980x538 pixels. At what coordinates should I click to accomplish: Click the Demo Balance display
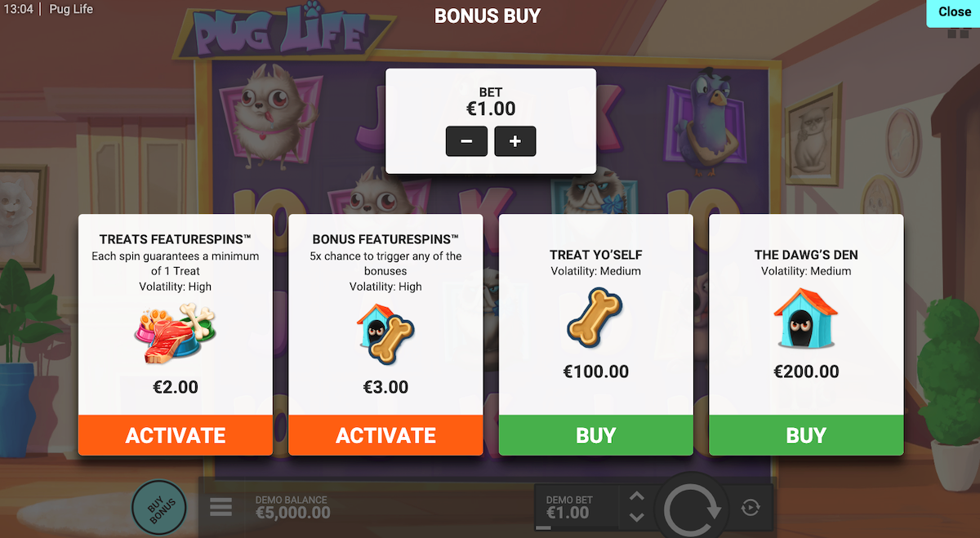293,507
